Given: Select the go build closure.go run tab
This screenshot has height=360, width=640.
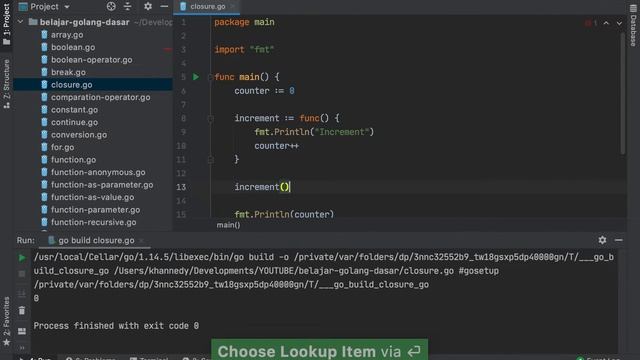Looking at the screenshot, I should point(96,240).
